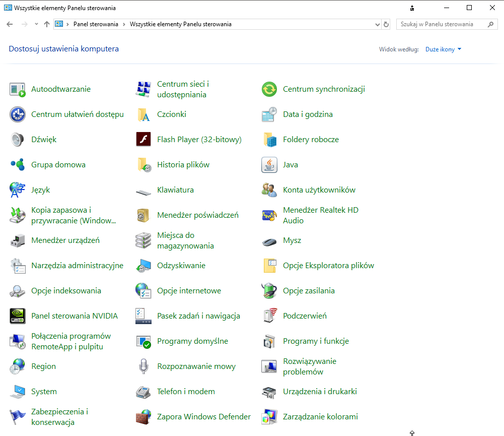Open the Menedżer Realtek HD Audio icon
Viewport: 504px width, 436px height.
[269, 215]
